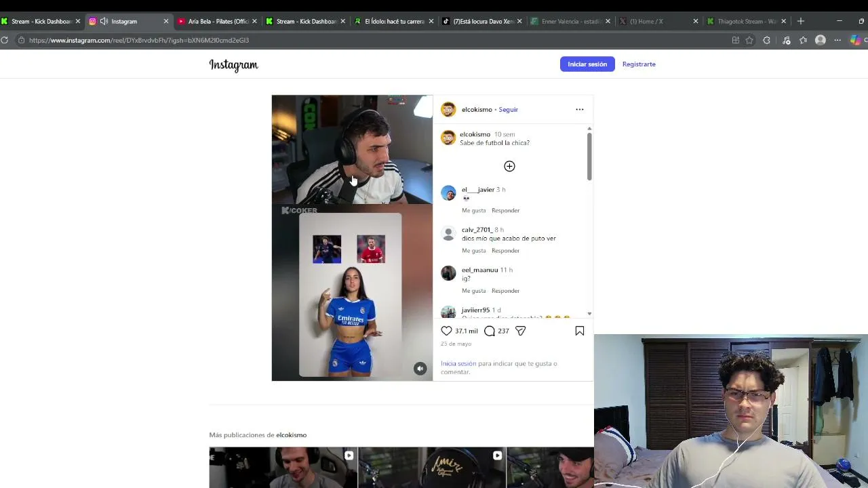Share the reel with the paper plane icon

point(520,331)
